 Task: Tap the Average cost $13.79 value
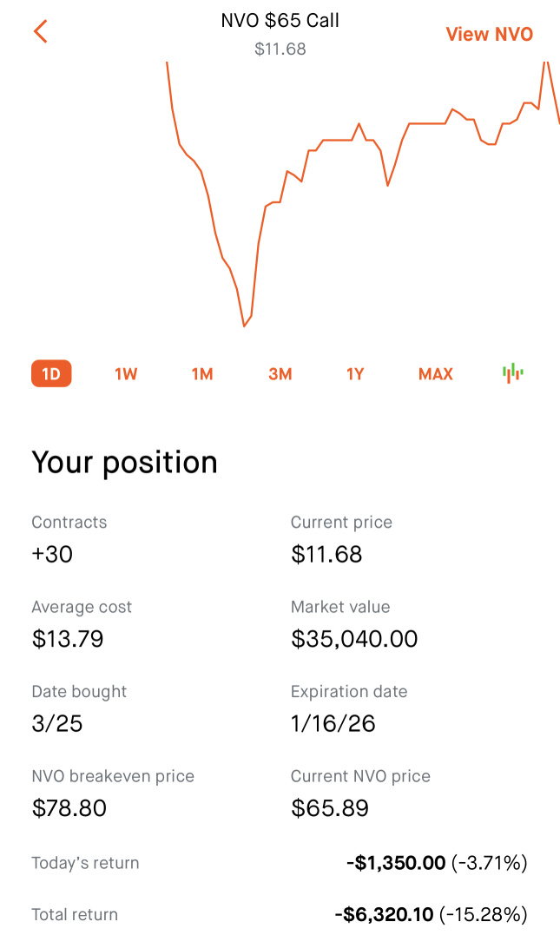click(68, 639)
